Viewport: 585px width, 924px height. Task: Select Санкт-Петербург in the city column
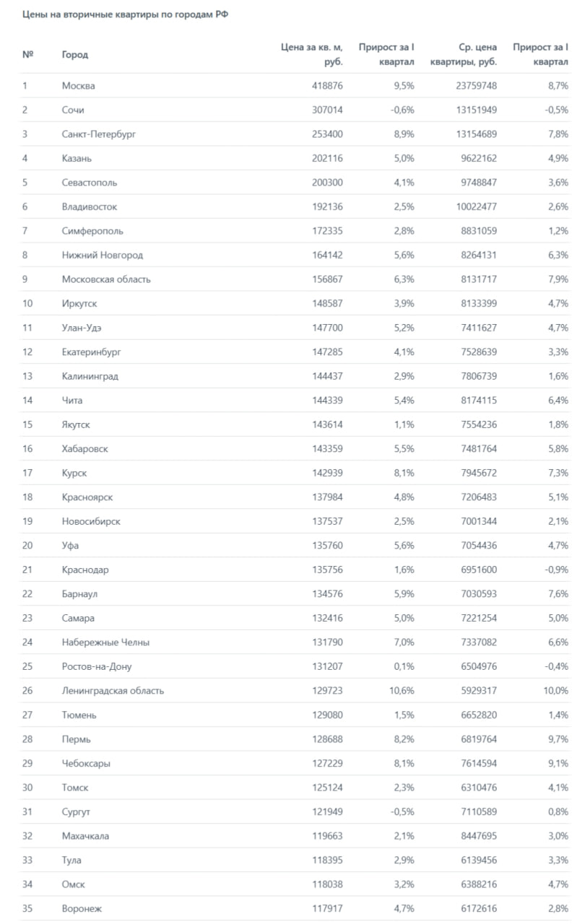click(99, 134)
